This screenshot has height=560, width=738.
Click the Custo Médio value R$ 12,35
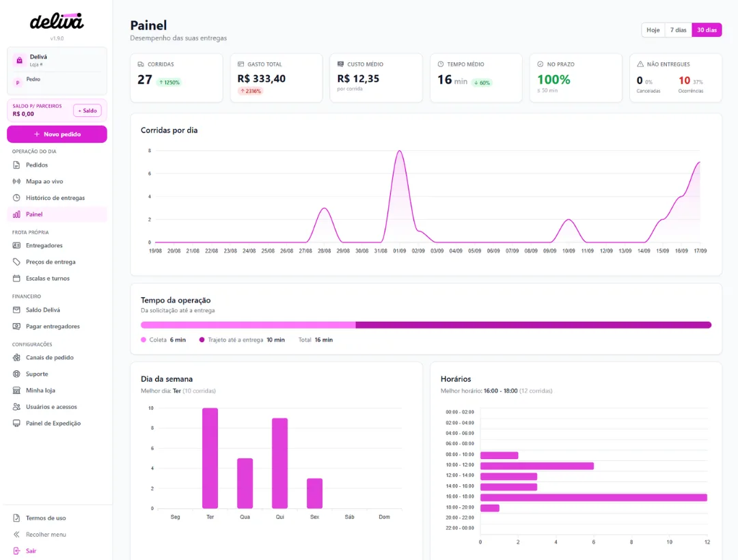358,79
